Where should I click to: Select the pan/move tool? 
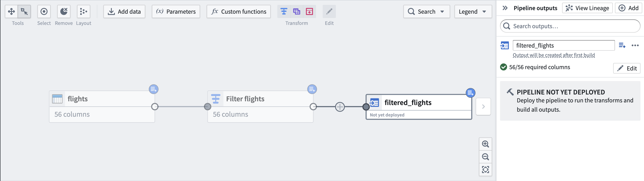pos(11,11)
